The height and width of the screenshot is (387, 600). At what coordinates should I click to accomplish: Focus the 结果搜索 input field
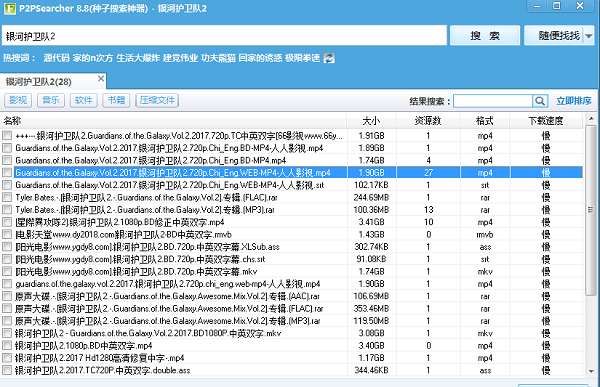(x=493, y=101)
